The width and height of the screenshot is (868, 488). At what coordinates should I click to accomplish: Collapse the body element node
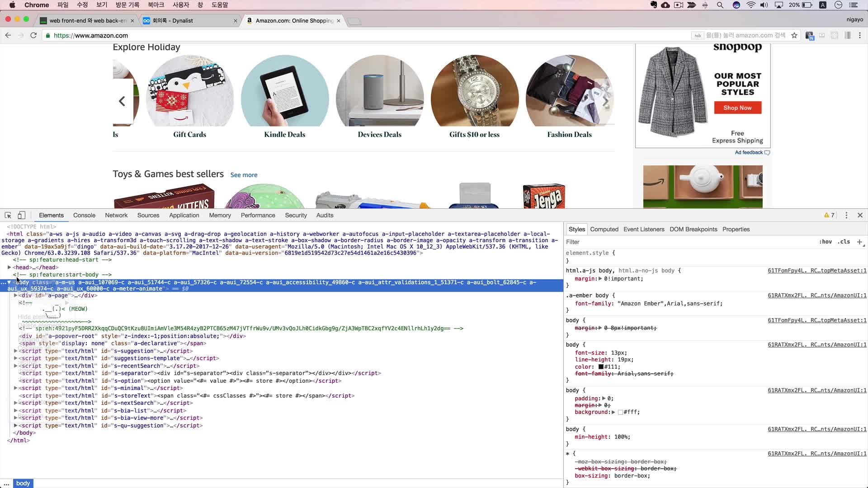[x=9, y=282]
